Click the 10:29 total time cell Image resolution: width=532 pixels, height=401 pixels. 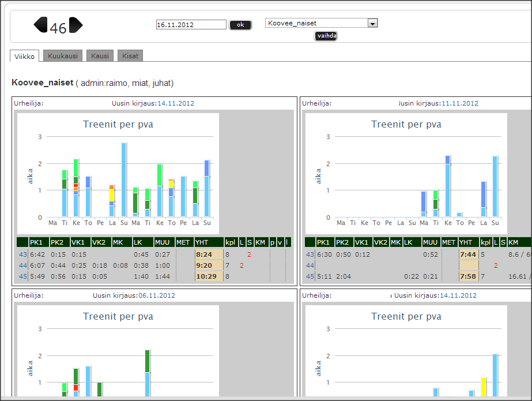click(x=209, y=276)
